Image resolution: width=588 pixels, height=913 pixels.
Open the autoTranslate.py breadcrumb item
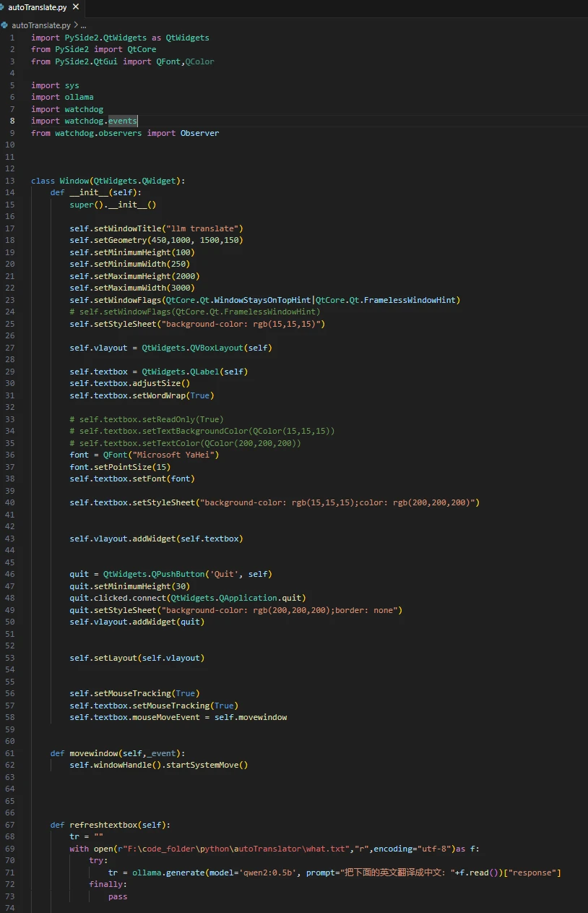tap(40, 25)
